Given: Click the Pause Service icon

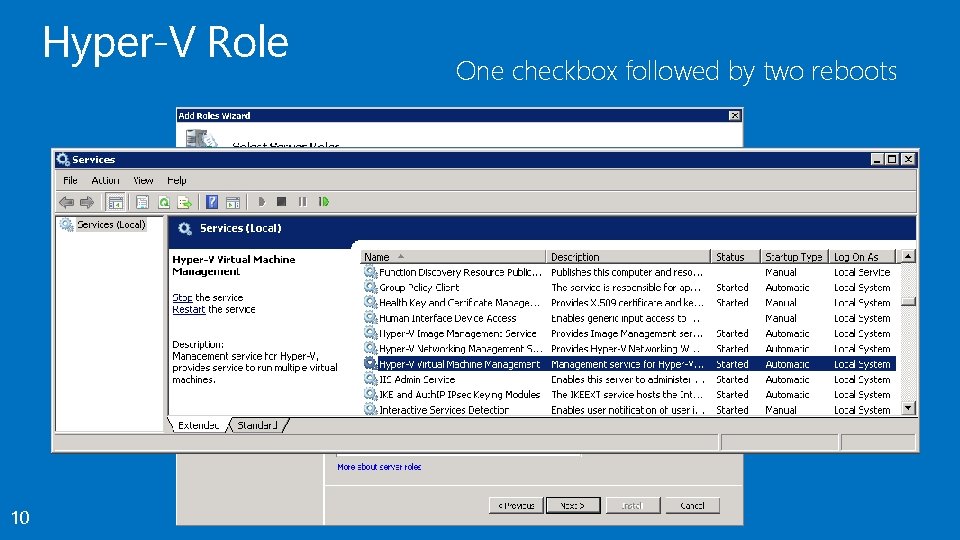Looking at the screenshot, I should pyautogui.click(x=302, y=201).
